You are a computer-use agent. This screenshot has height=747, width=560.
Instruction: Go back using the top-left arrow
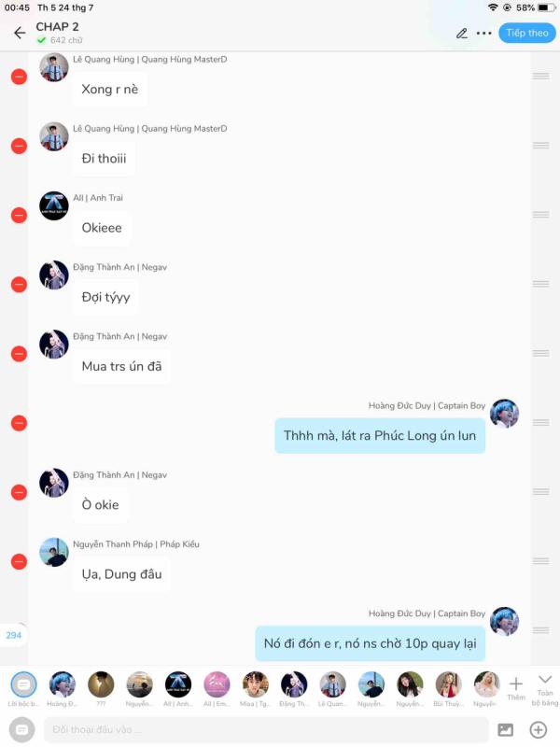(20, 33)
